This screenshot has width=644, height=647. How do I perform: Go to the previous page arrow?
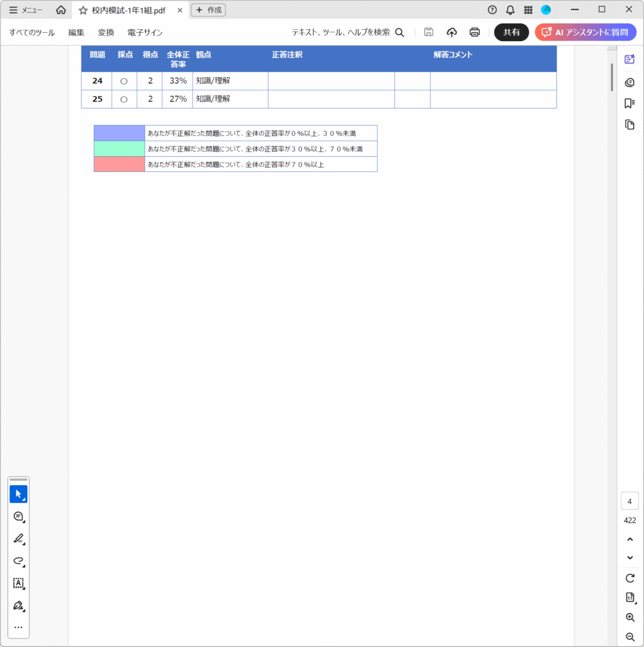629,539
